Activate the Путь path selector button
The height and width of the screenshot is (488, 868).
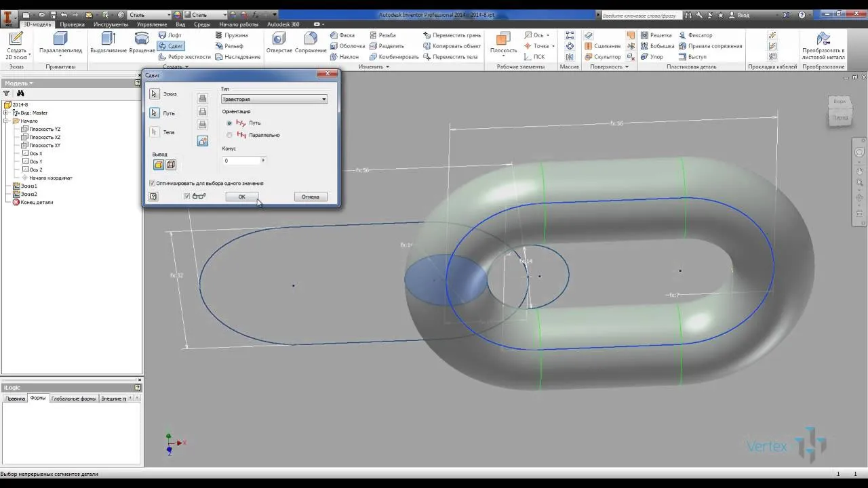(155, 113)
